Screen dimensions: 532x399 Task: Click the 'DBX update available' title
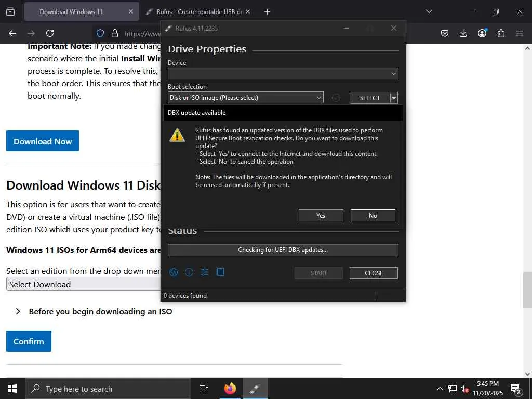click(x=197, y=113)
